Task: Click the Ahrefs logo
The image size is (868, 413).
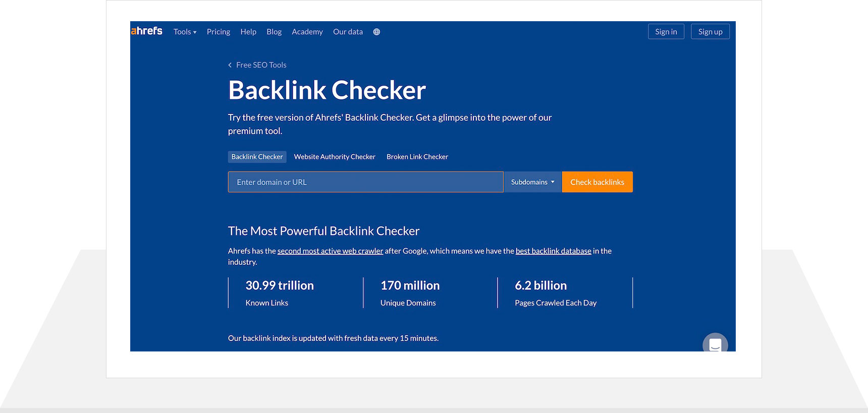Action: 146,31
